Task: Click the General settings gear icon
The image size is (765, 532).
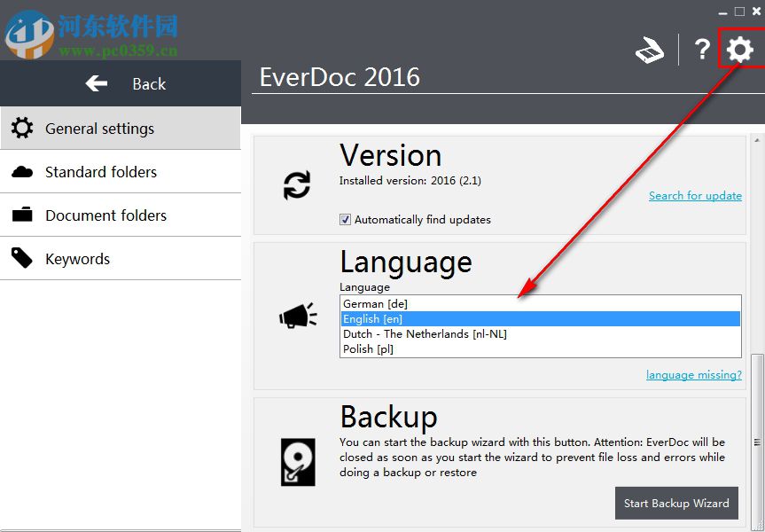Action: pyautogui.click(x=22, y=128)
